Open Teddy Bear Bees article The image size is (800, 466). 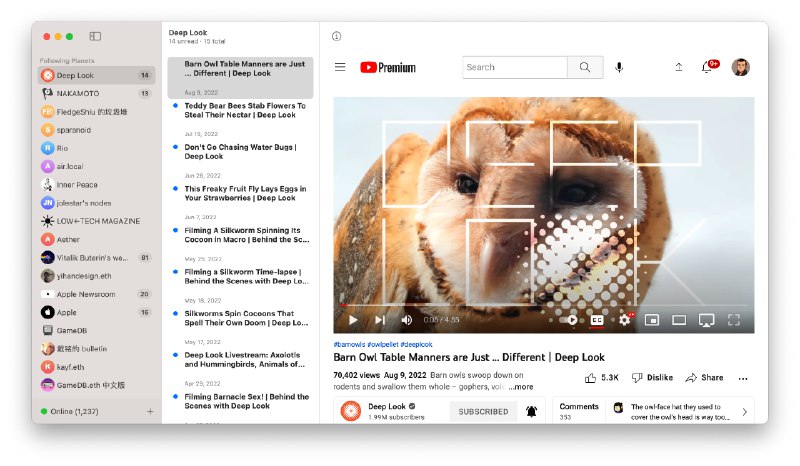coord(245,109)
